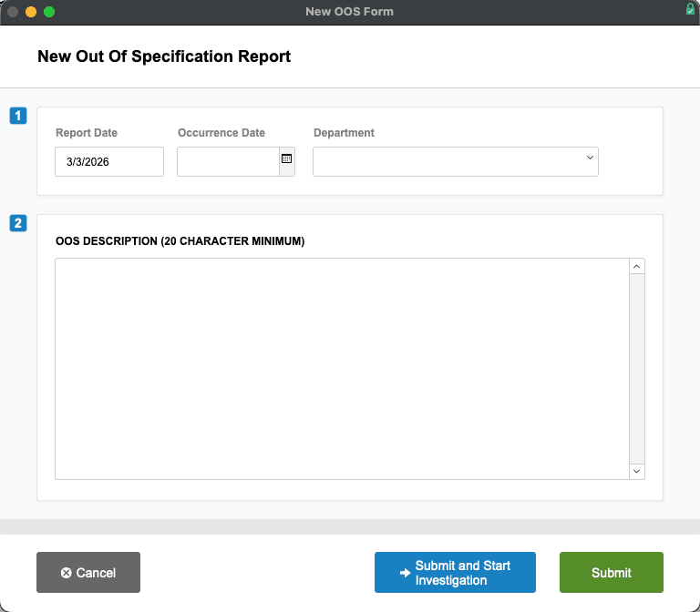700x612 pixels.
Task: Cancel the new OOS report
Action: coord(88,573)
